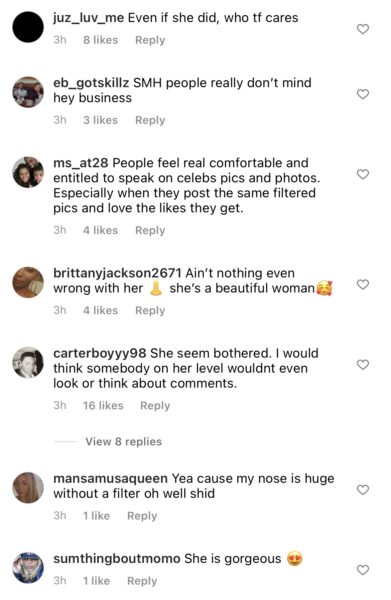Tap heart icon beside eb_gotskillz comment

pos(363,94)
